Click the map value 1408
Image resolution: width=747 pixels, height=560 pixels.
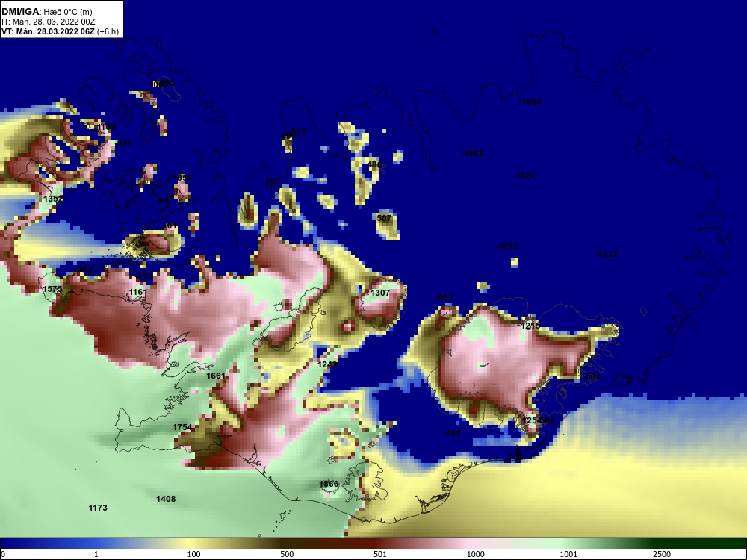coord(166,499)
